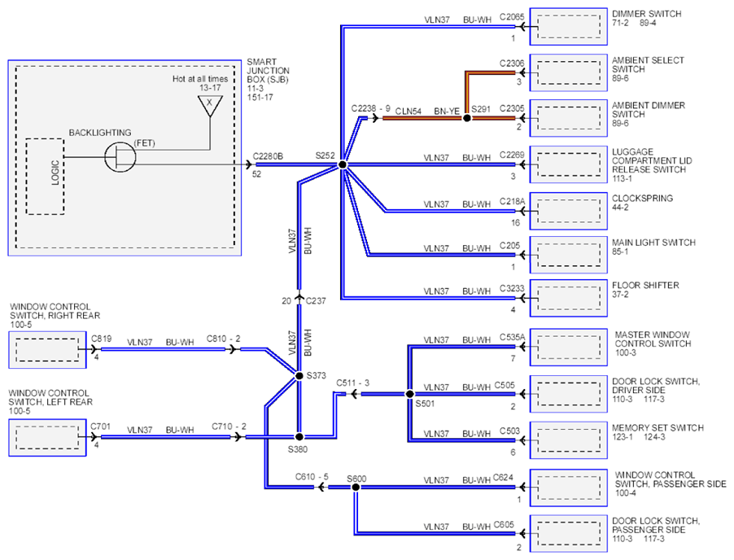
Task: Click page reference 44-2
Action: 620,207
